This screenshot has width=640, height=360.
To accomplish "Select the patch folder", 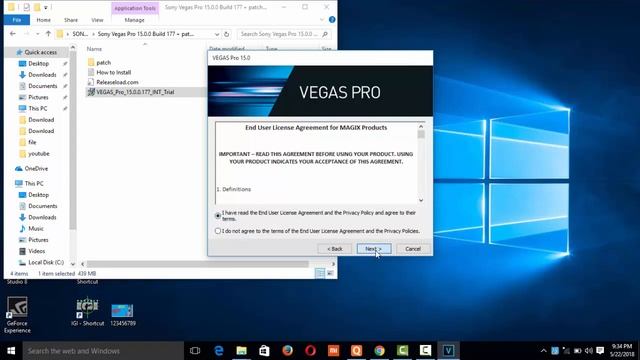I will 103,62.
